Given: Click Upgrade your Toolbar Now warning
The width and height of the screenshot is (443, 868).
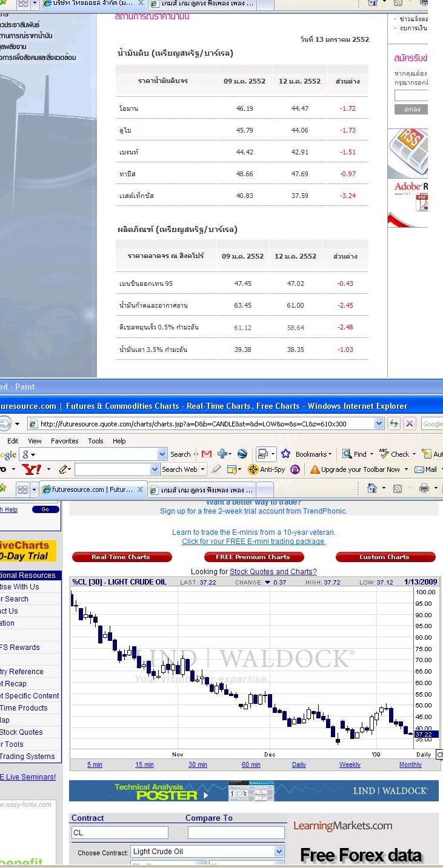Looking at the screenshot, I should 355,469.
